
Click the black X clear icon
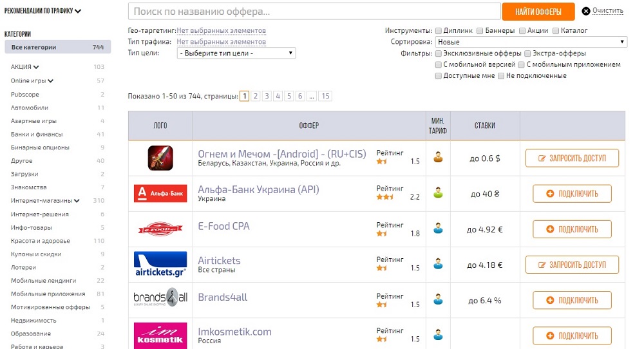pos(586,11)
